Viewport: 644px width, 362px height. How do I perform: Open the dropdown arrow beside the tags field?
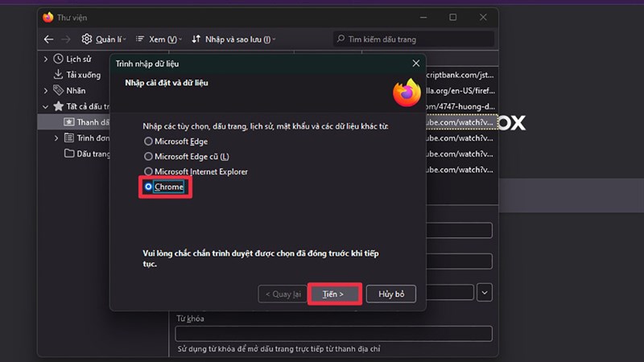485,293
